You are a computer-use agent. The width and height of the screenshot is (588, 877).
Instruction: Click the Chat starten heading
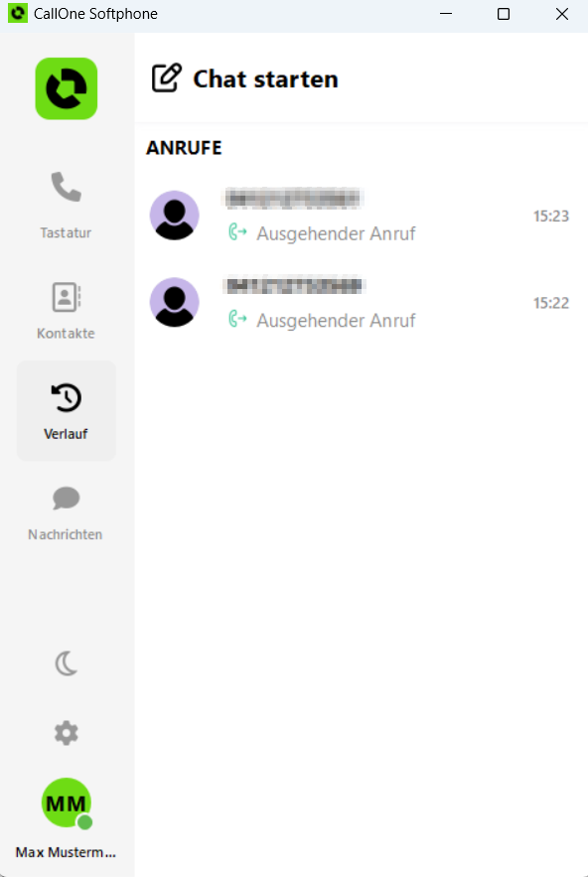[265, 78]
